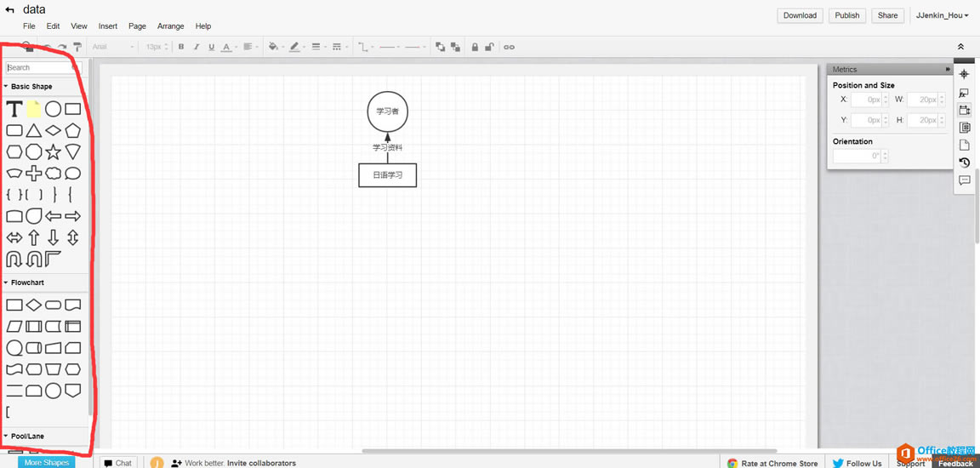The width and height of the screenshot is (980, 468).
Task: Open the View menu
Action: click(79, 26)
